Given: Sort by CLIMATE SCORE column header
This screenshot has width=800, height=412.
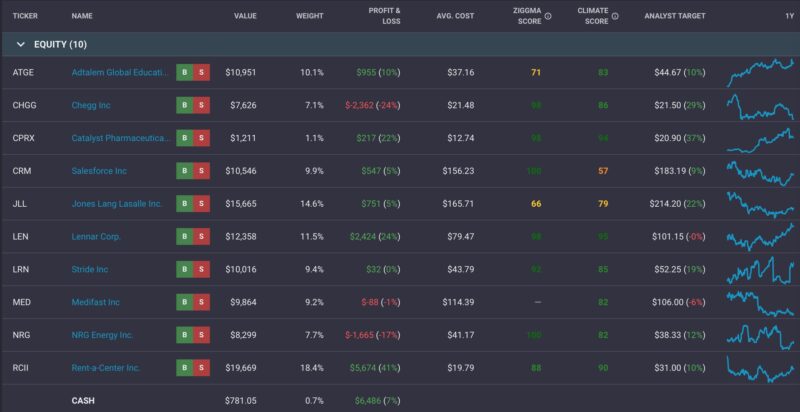Looking at the screenshot, I should (593, 16).
